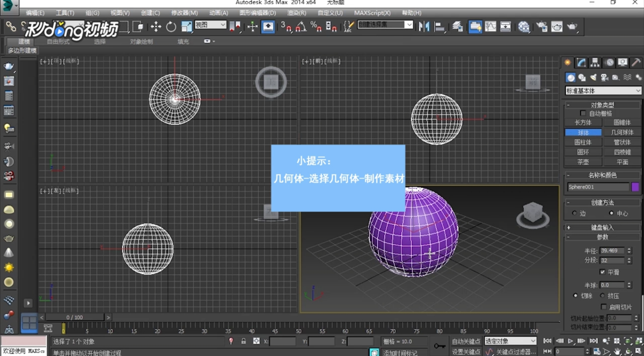644x356 pixels.
Task: Click the 平面 object button
Action: 622,162
